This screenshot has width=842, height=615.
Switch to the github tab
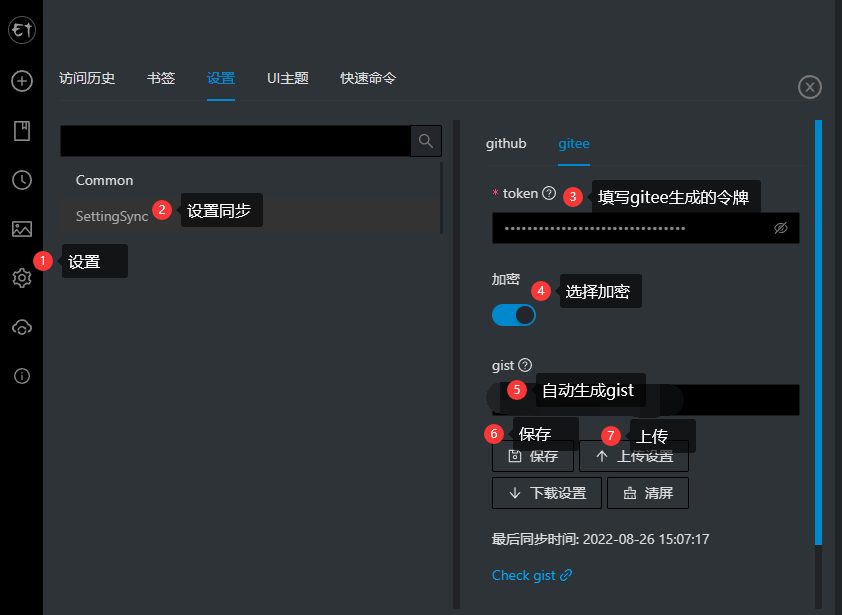click(506, 143)
